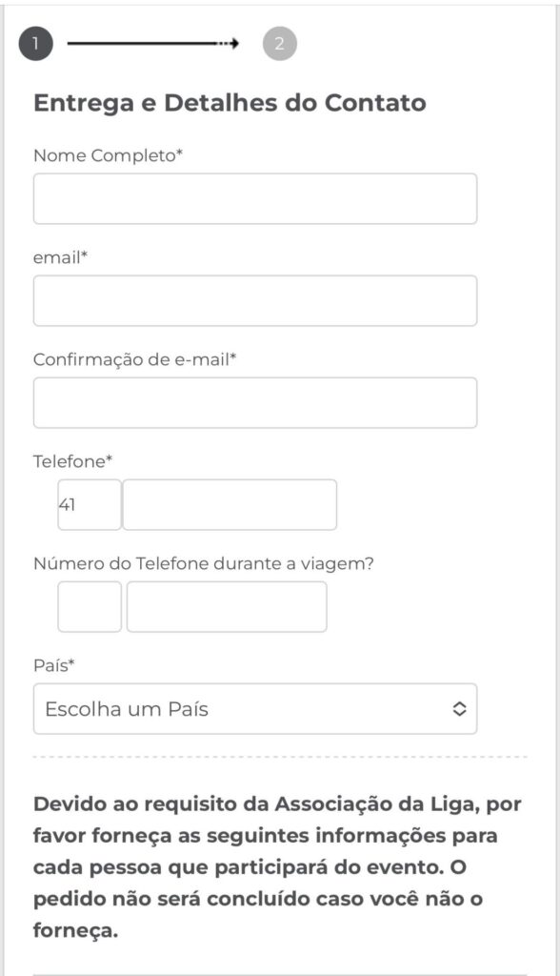Select the step 2 circle indicator
Viewport: 560px width, 976px height.
tap(279, 42)
